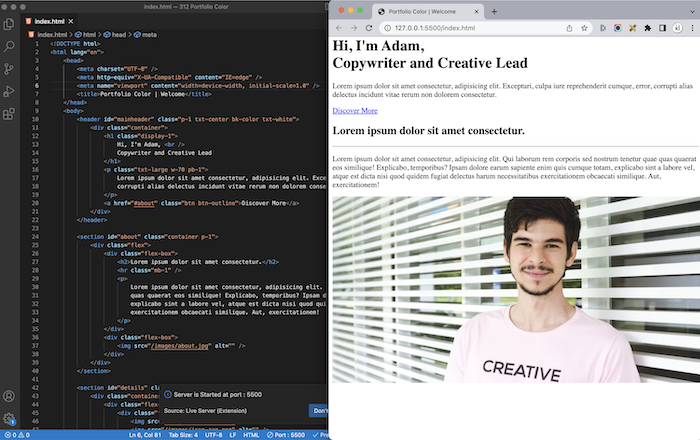700x440 pixels.
Task: Click the HTML language mode selector
Action: pos(251,435)
